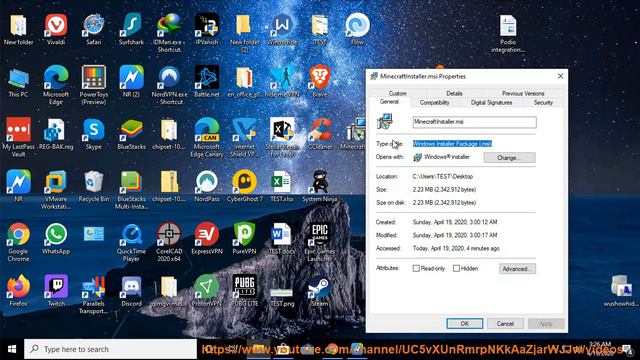The width and height of the screenshot is (640, 360).
Task: Click the Surfshark desktop icon
Action: 131,29
